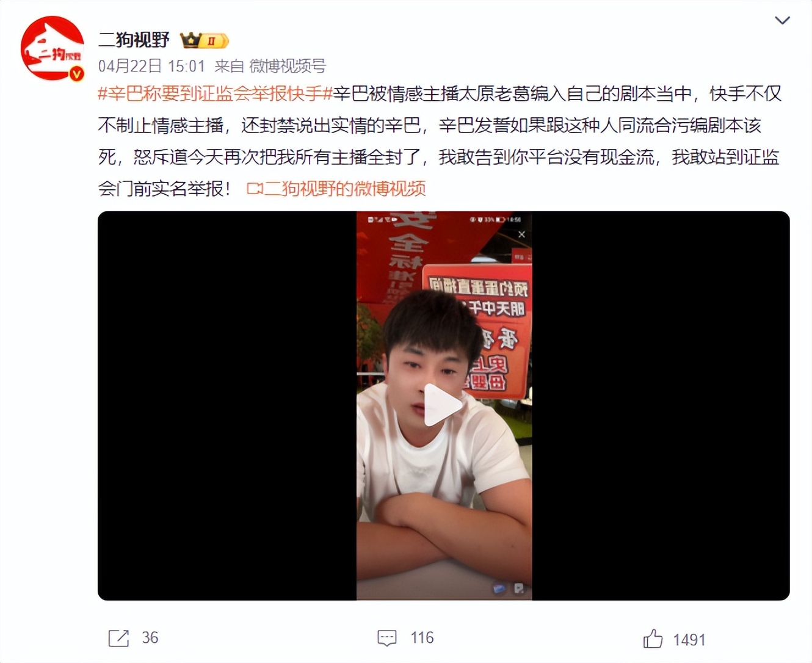Open the post options chevron menu

(x=782, y=21)
